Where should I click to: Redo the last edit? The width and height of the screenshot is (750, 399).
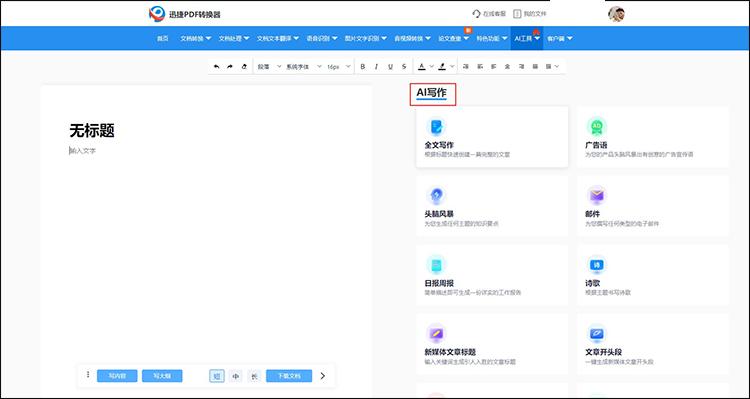coord(230,66)
